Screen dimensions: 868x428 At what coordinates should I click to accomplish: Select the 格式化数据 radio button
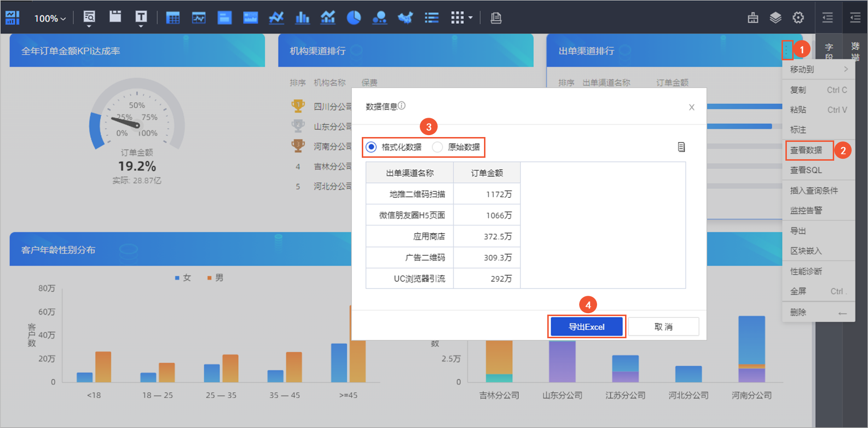click(x=371, y=147)
